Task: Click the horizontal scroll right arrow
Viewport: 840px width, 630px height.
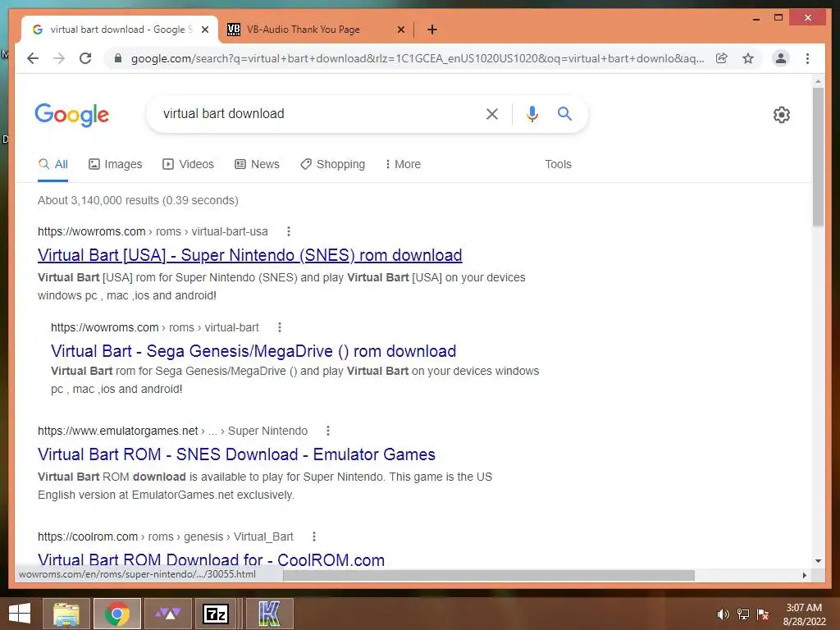Action: (804, 575)
